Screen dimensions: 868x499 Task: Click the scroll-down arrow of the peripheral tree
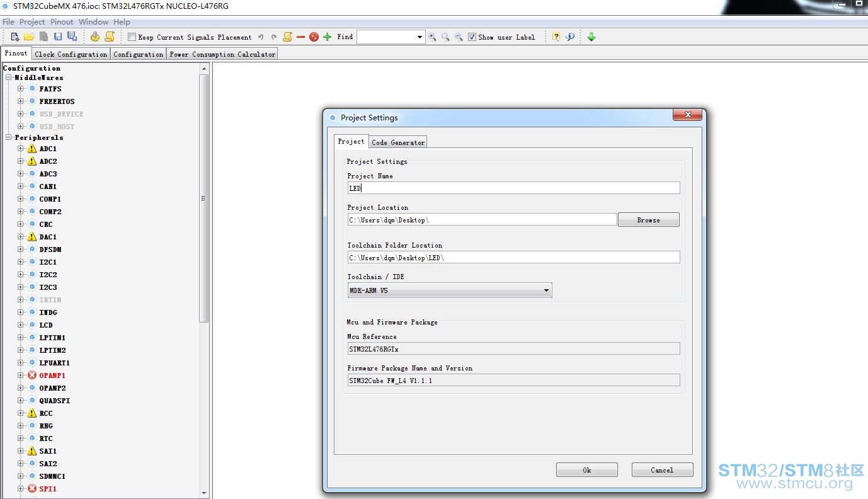pos(204,493)
